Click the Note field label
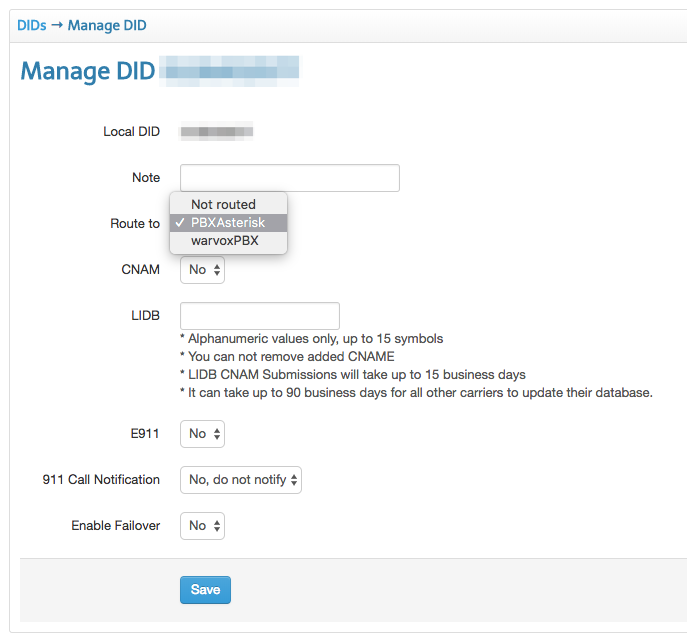 [145, 177]
